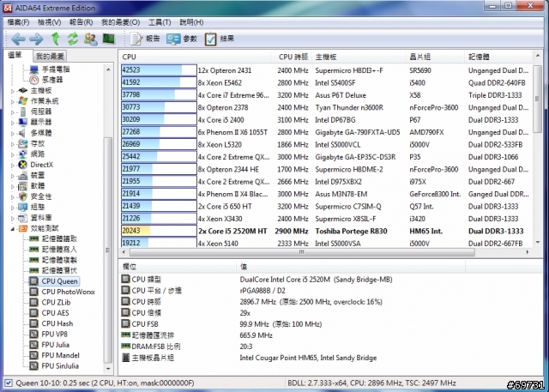Viewport: 549px width, 392px height.
Task: Click the 資料庫 icon in tree
Action: click(23, 218)
